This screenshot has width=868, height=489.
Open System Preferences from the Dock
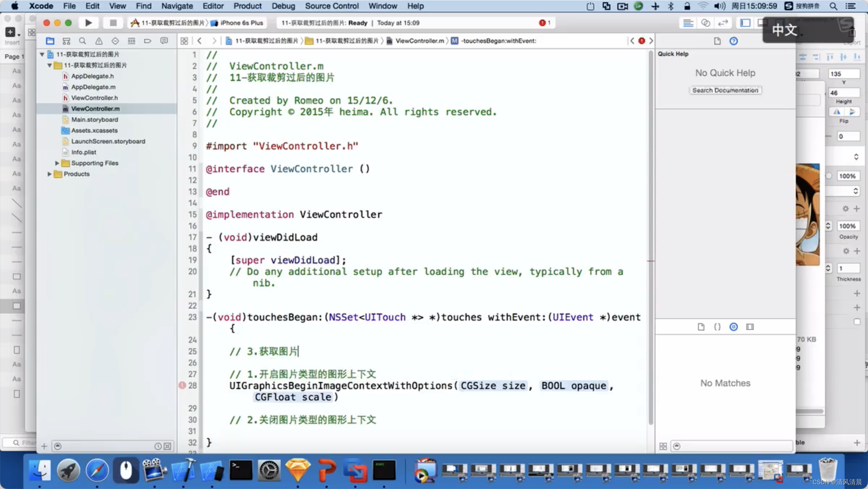click(269, 470)
